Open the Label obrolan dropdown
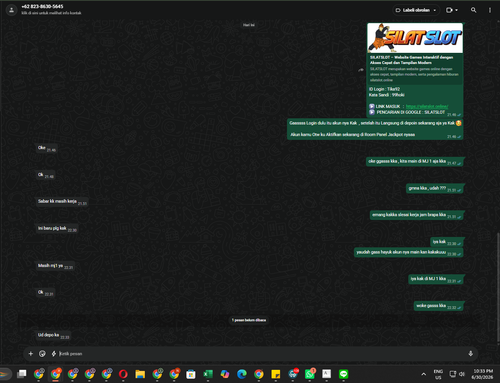This screenshot has height=383, width=500. pyautogui.click(x=416, y=10)
